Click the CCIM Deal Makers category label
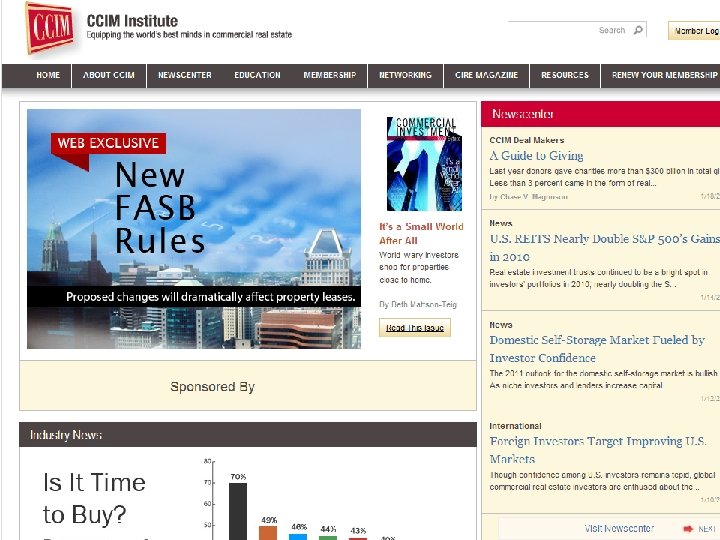The height and width of the screenshot is (540, 720). point(527,140)
